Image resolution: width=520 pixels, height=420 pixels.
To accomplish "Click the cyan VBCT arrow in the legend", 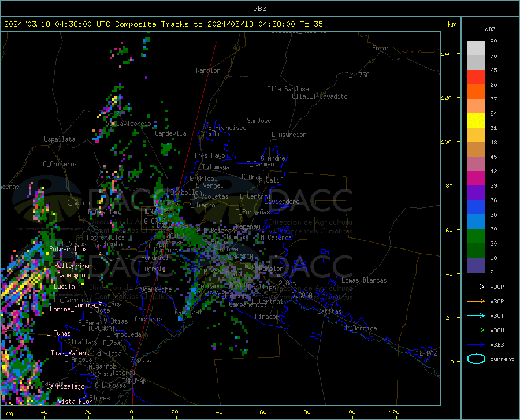I will tap(476, 315).
